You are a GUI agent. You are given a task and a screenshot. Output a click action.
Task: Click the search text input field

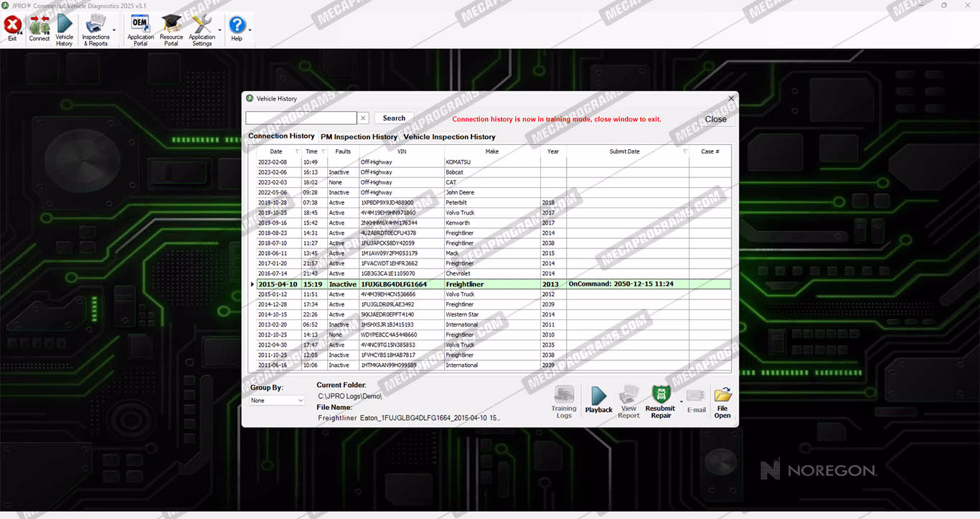pos(301,118)
